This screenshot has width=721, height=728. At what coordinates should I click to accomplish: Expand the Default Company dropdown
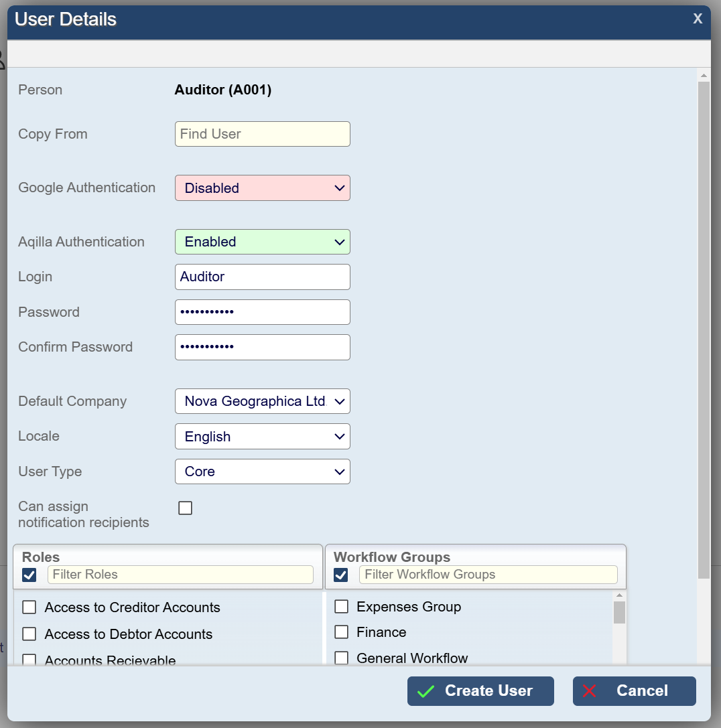pos(263,402)
